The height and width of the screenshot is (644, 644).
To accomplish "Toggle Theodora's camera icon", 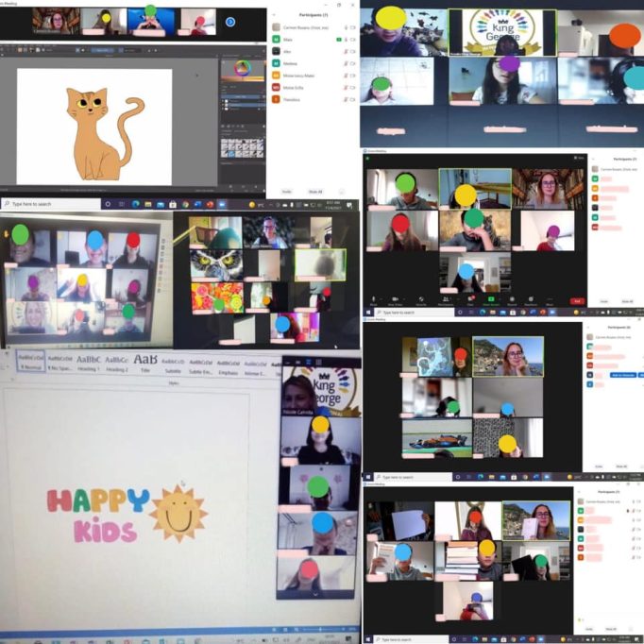I will pos(352,99).
